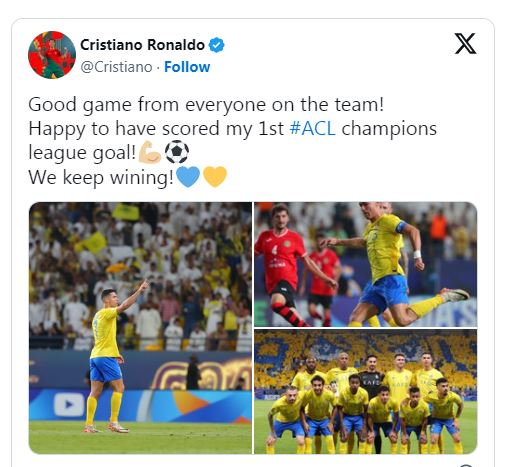The image size is (516, 467).
Task: Click the "champions league goal" text
Action: (233, 141)
